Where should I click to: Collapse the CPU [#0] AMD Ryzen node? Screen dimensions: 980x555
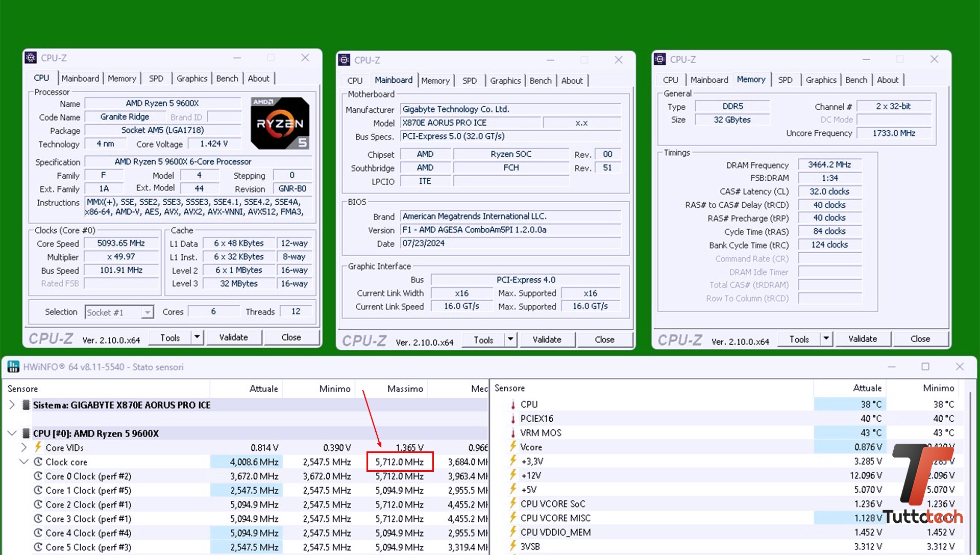(x=12, y=433)
